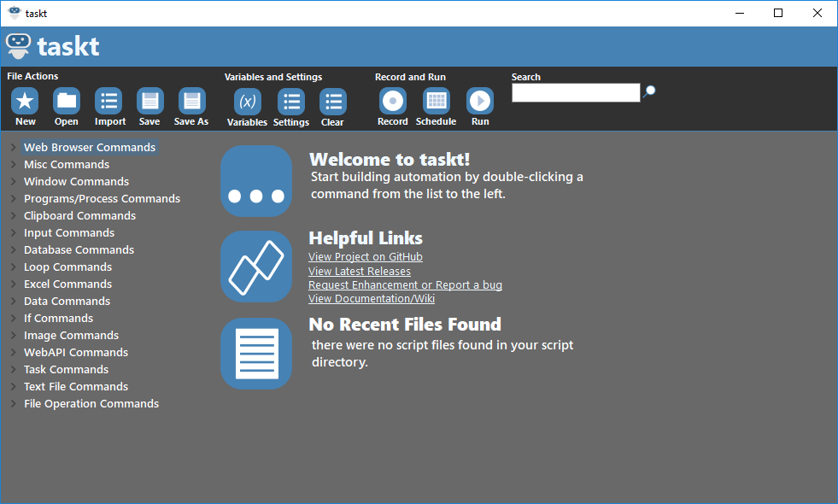Image resolution: width=838 pixels, height=504 pixels.
Task: Select the WebAPI Commands tree item
Action: click(x=76, y=352)
